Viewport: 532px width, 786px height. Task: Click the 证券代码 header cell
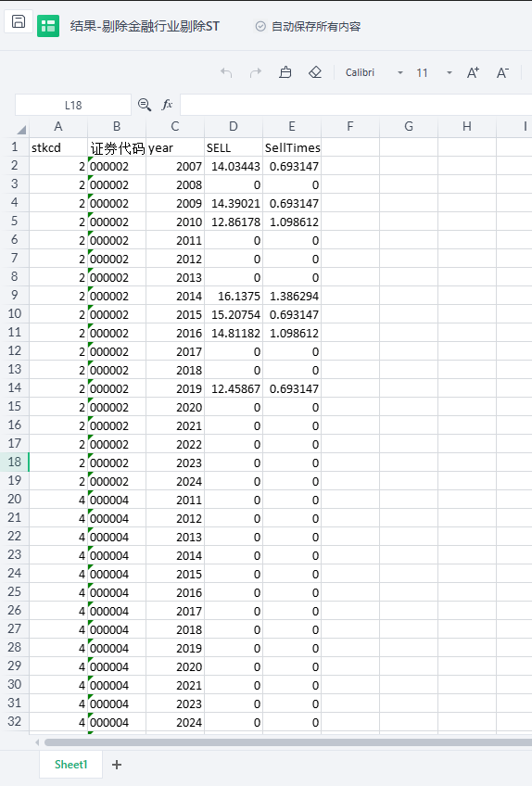(117, 147)
